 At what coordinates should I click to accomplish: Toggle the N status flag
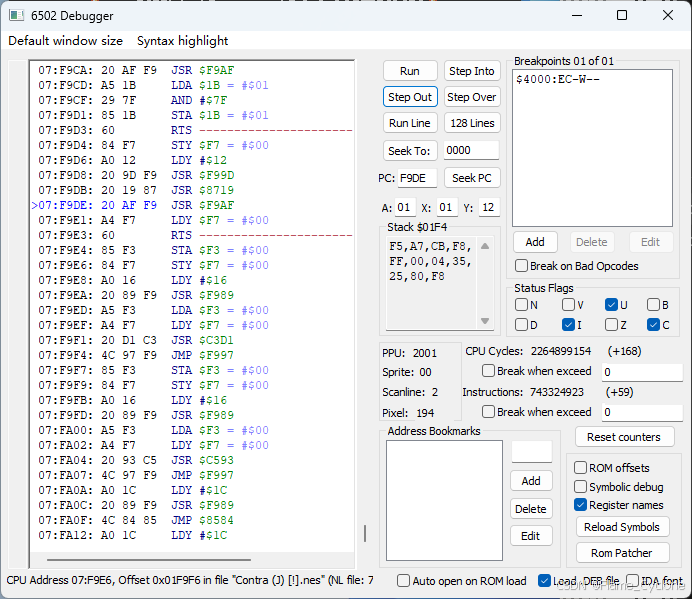click(521, 305)
